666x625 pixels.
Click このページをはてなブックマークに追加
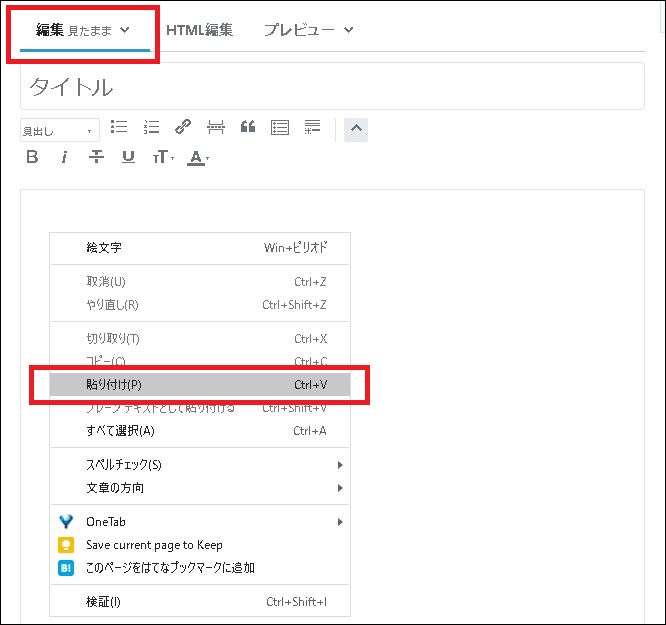pyautogui.click(x=200, y=568)
